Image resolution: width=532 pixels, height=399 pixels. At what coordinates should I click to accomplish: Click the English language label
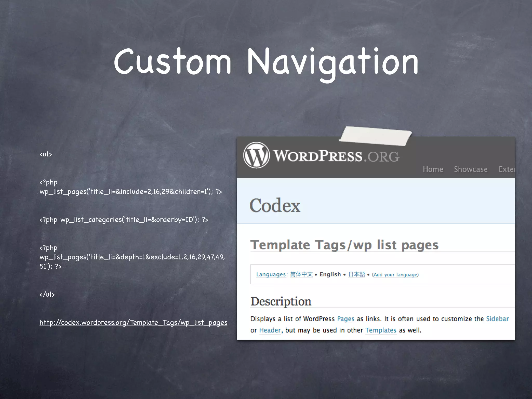click(330, 274)
